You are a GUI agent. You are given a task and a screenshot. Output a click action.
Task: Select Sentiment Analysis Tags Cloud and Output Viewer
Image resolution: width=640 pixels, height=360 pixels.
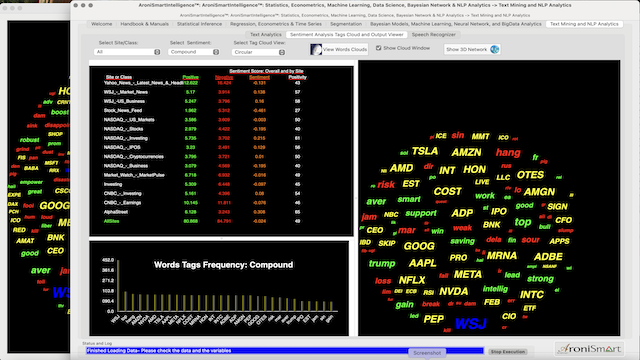tap(347, 35)
